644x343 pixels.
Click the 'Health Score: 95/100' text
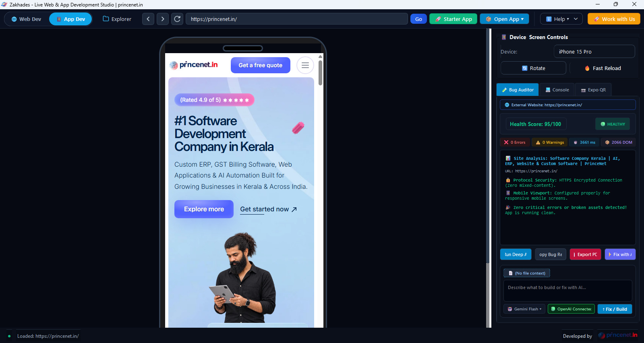tap(535, 124)
